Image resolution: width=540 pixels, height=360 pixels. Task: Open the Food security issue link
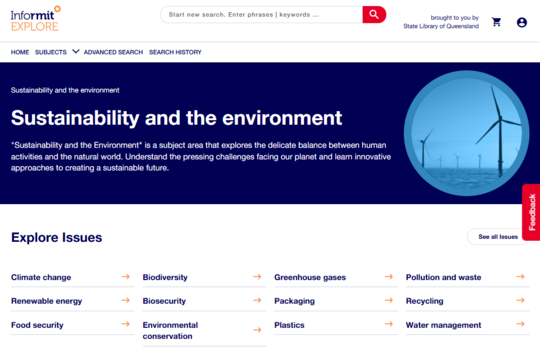(37, 325)
